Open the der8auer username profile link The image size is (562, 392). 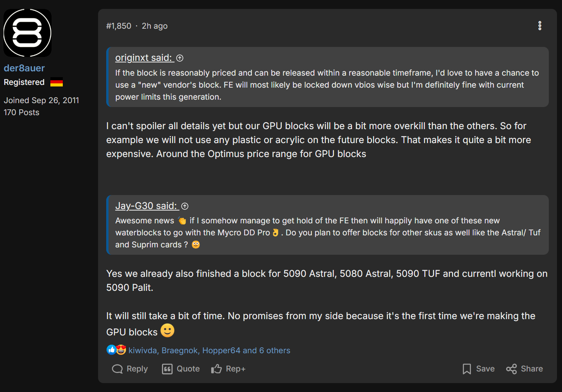coord(24,68)
